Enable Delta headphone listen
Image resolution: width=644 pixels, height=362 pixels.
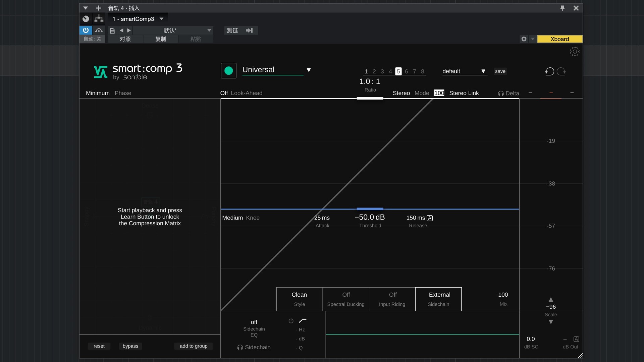501,94
